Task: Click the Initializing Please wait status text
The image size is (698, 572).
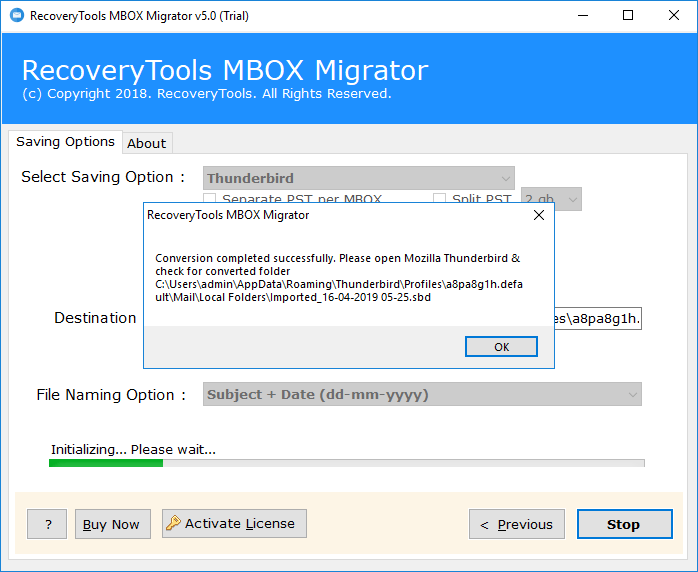Action: (x=133, y=450)
